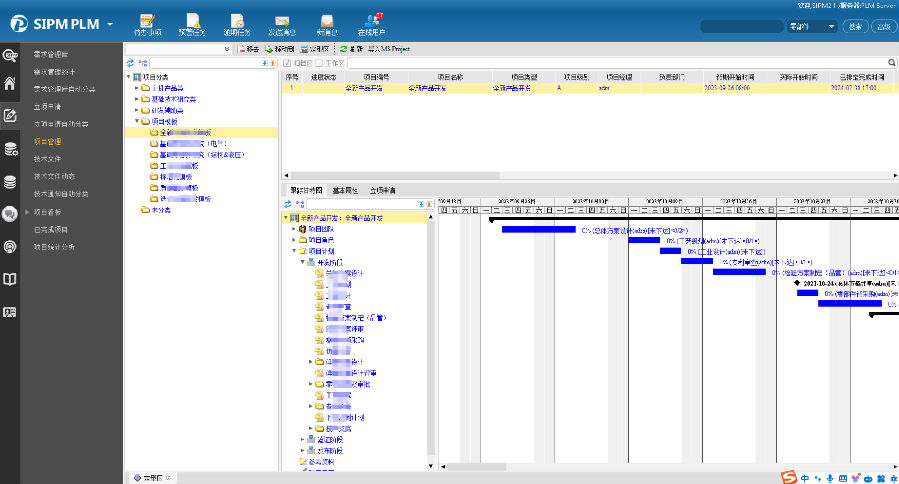Click the 搜索 search button in header
The image size is (899, 484).
[x=856, y=27]
